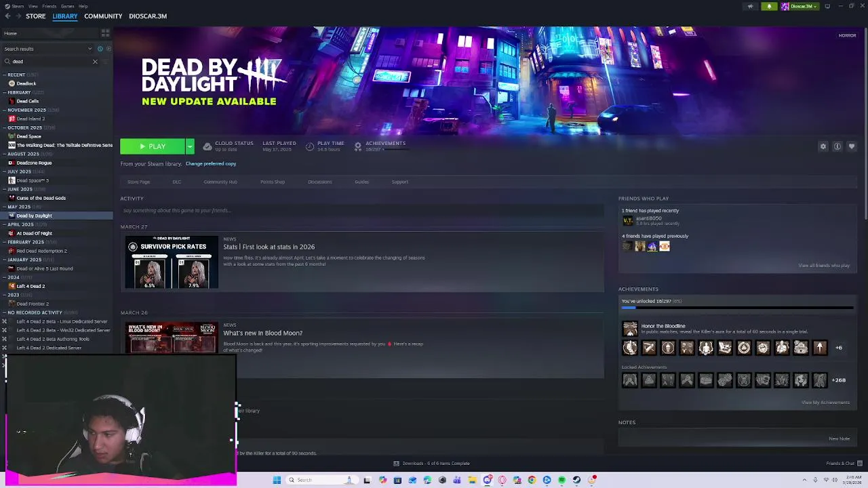Click the forward navigation arrow
The image size is (868, 488).
(18, 16)
